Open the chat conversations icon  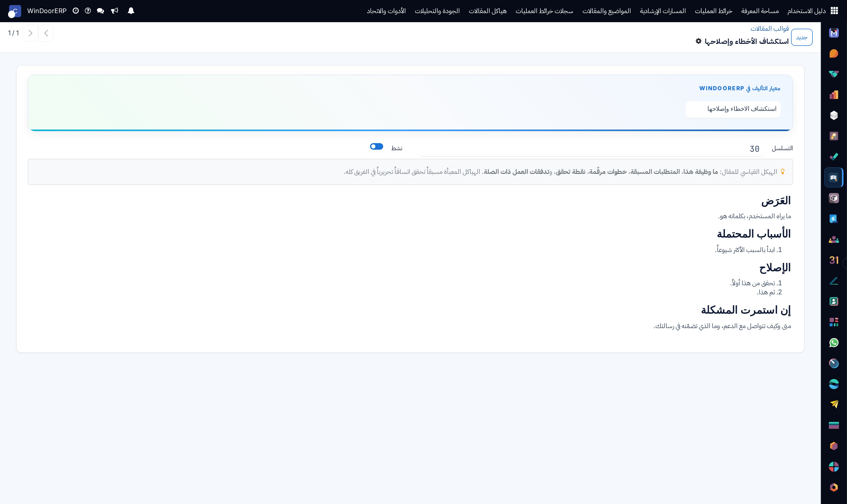click(100, 11)
